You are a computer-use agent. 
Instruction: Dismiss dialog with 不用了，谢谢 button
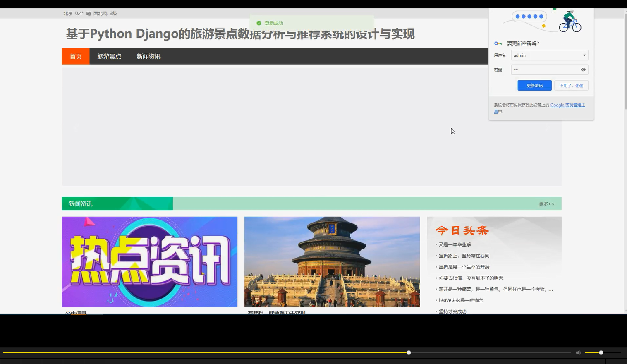(572, 85)
